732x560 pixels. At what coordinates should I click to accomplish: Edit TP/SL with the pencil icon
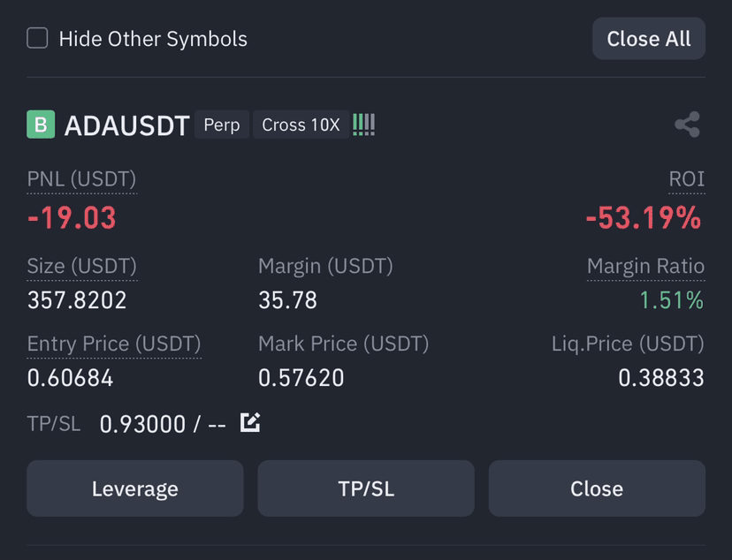pos(250,422)
